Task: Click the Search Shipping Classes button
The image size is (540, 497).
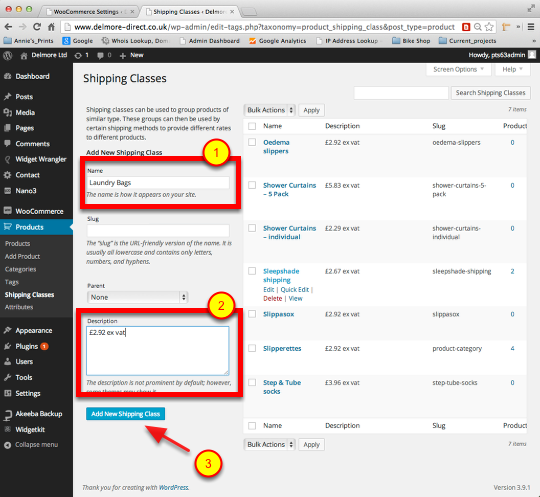Action: [490, 93]
